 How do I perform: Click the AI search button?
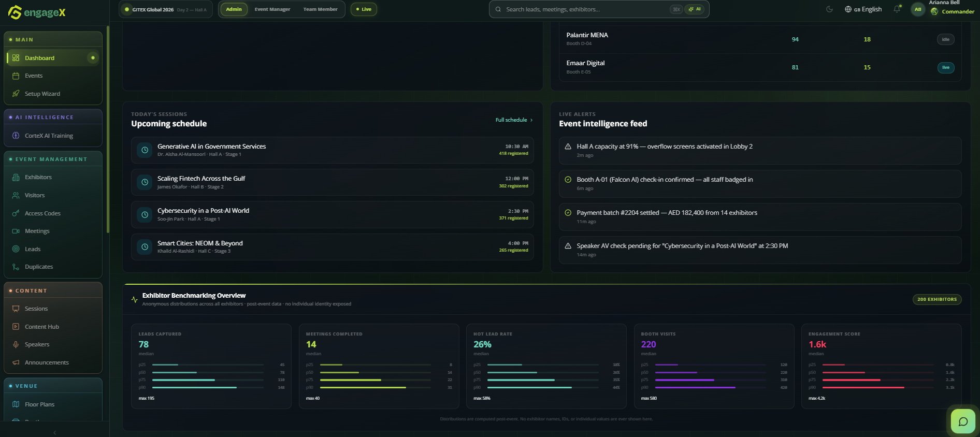(695, 9)
